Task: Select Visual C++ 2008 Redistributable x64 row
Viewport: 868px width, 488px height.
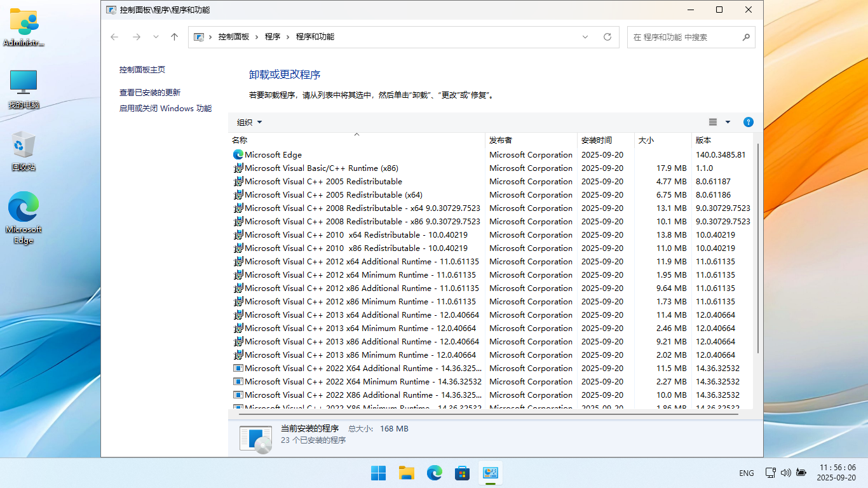Action: pos(491,208)
